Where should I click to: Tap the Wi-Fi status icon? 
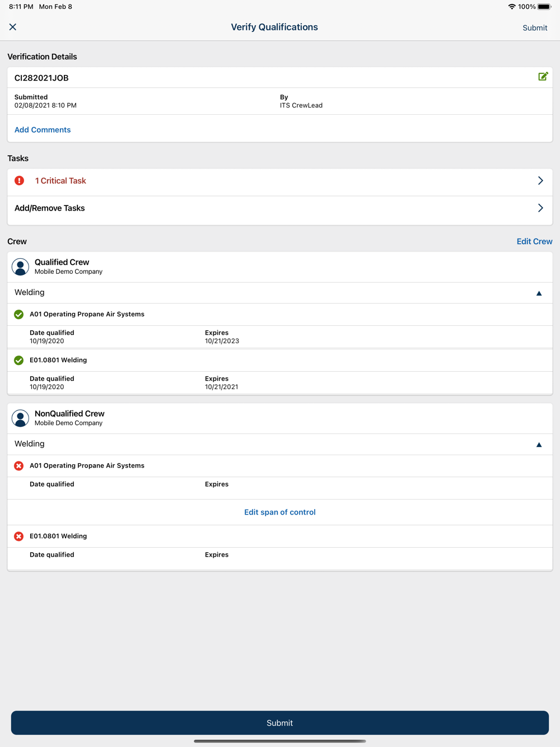pos(512,7)
